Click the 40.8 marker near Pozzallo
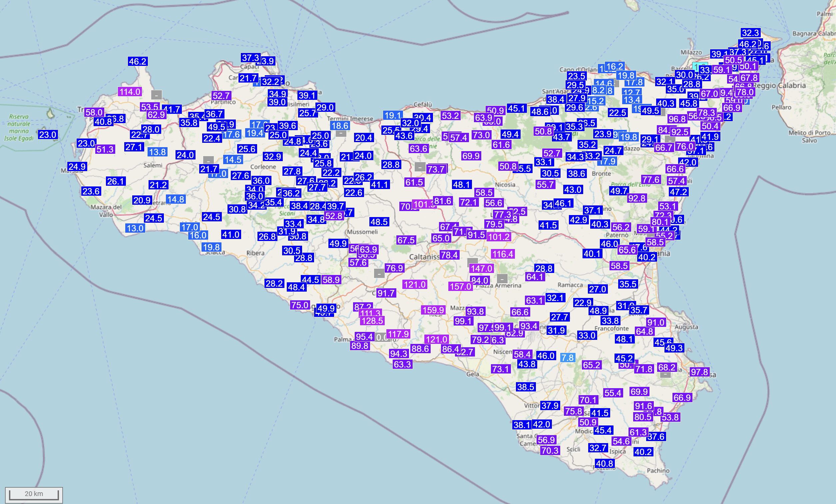The image size is (836, 504). [605, 463]
